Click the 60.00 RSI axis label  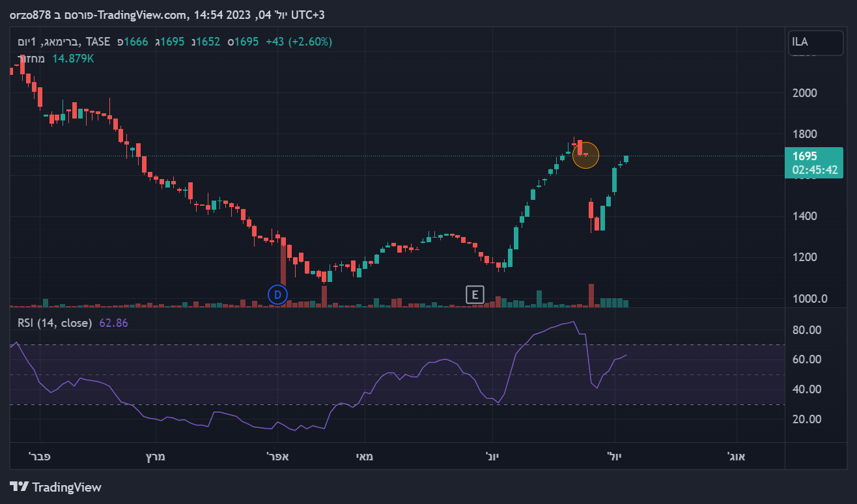[x=806, y=359]
